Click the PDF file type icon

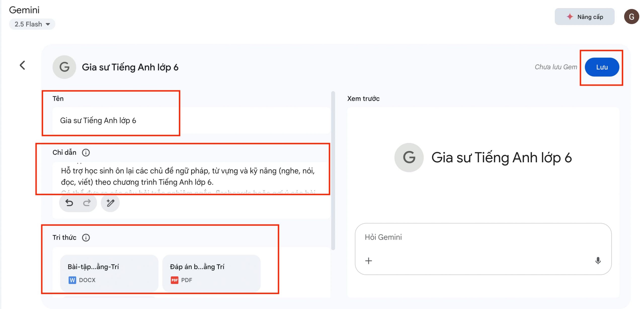174,280
